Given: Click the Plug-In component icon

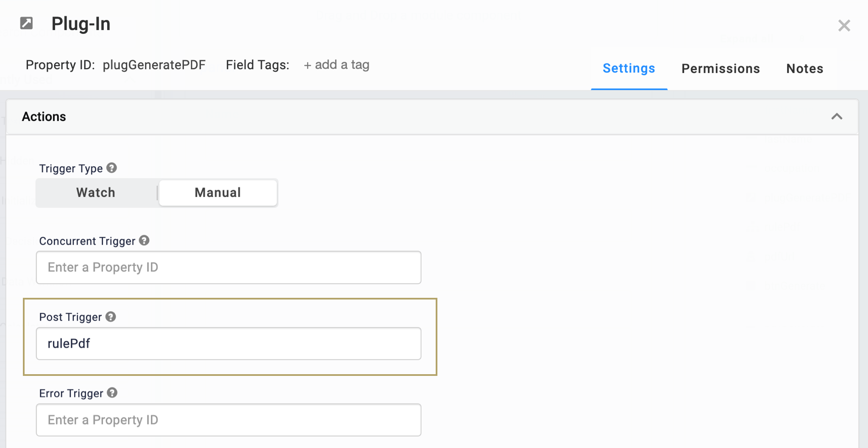Looking at the screenshot, I should pyautogui.click(x=27, y=23).
